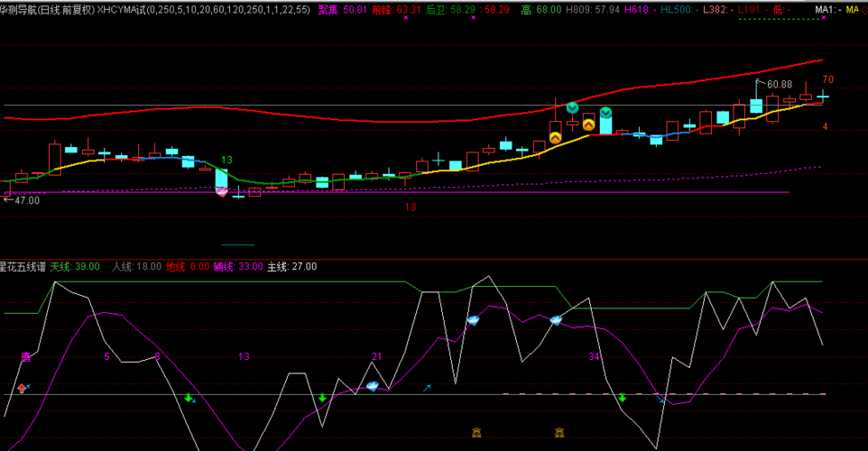This screenshot has height=451, width=868.
Task: Click the magenta Fibonacci number 34
Action: (x=594, y=356)
